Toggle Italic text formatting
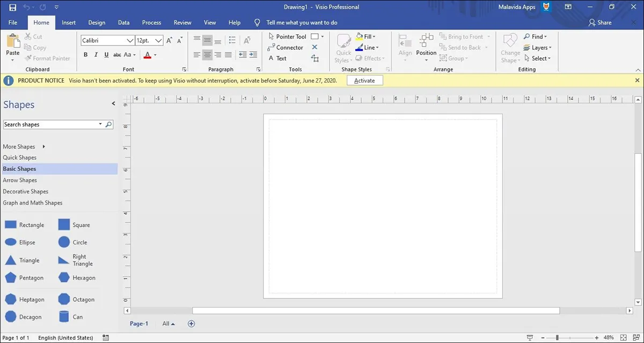 96,55
